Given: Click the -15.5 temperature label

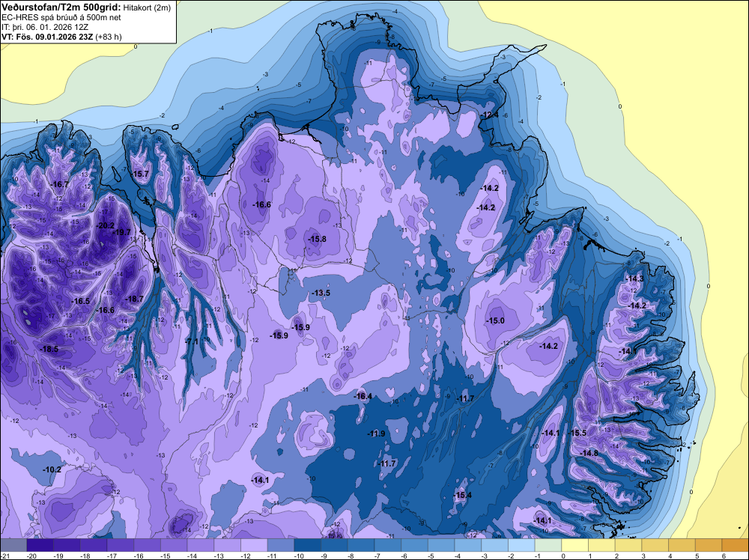Looking at the screenshot, I should point(577,433).
